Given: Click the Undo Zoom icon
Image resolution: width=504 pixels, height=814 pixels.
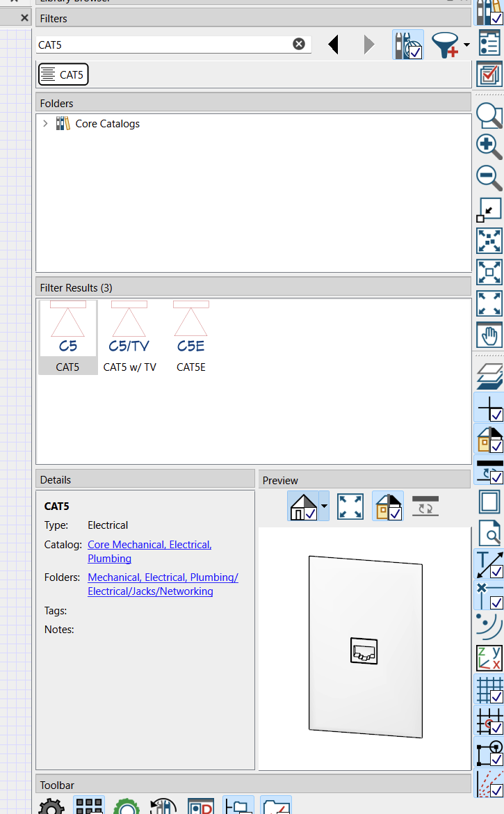Looking at the screenshot, I should [489, 209].
